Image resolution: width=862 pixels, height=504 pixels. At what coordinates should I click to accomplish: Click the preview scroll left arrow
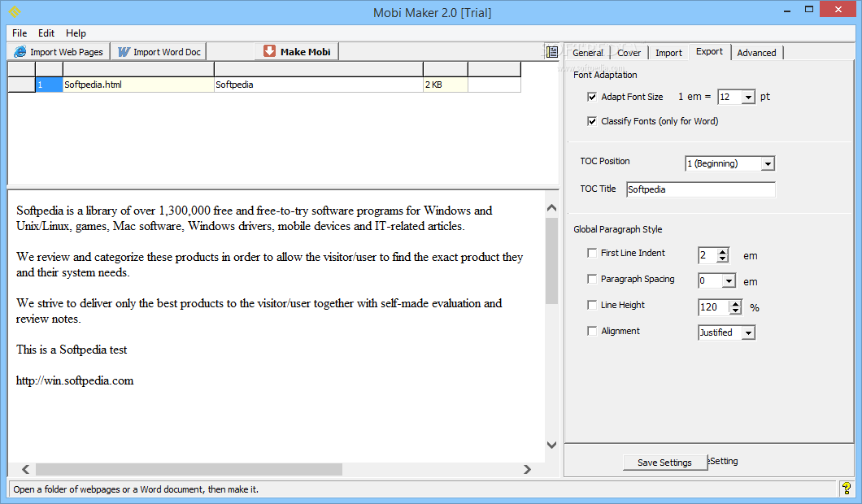[x=25, y=469]
